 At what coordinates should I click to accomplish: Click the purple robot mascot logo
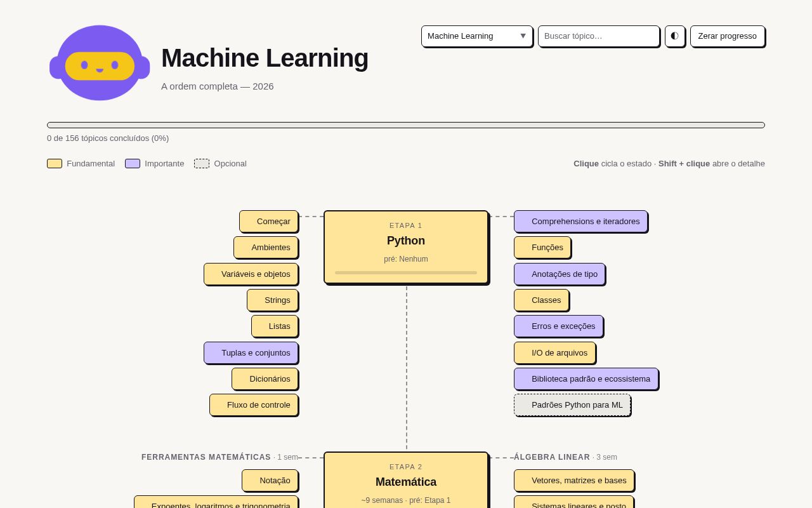click(x=100, y=63)
